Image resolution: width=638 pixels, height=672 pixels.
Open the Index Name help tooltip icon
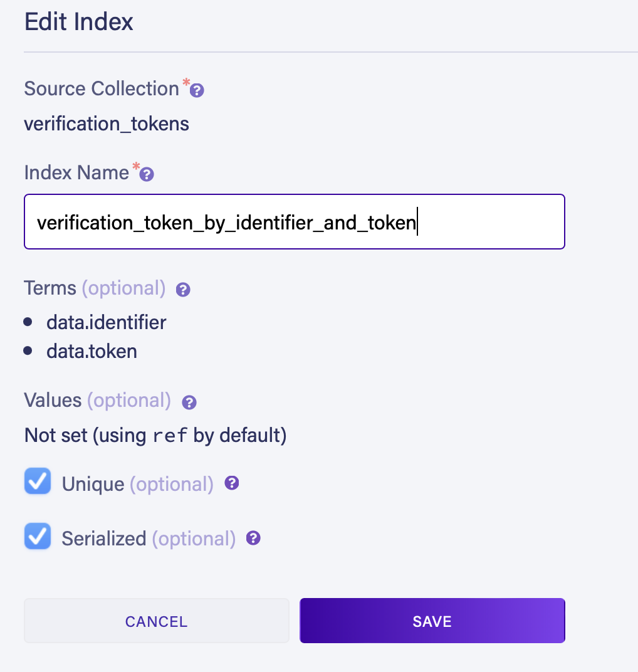(147, 174)
